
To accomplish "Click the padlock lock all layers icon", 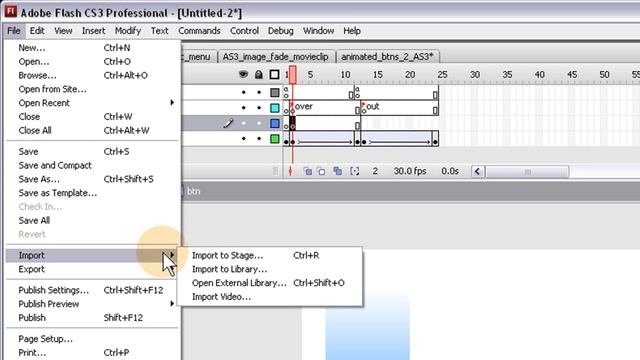I will point(258,74).
